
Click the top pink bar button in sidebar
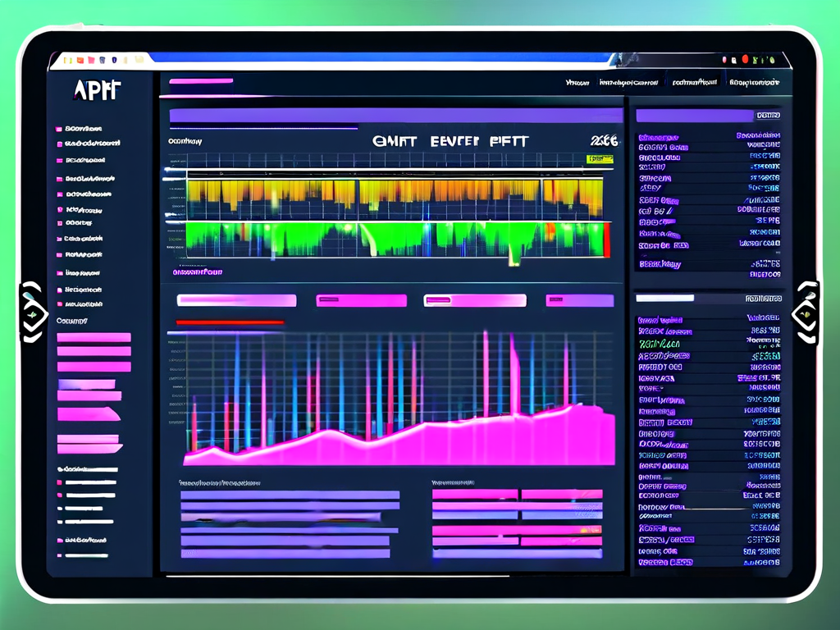click(x=94, y=337)
